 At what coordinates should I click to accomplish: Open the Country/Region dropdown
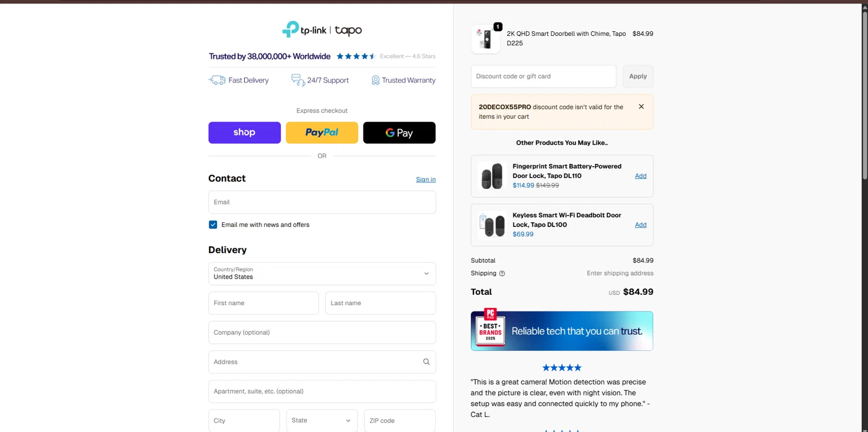[322, 273]
